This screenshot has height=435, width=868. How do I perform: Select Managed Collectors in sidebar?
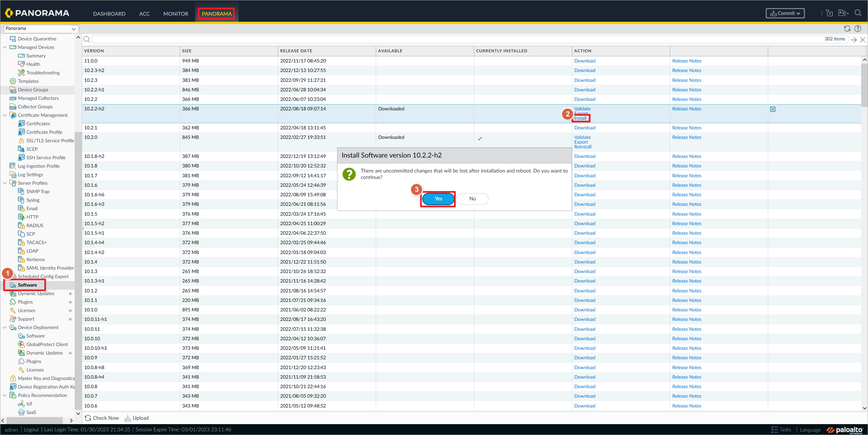click(x=38, y=98)
